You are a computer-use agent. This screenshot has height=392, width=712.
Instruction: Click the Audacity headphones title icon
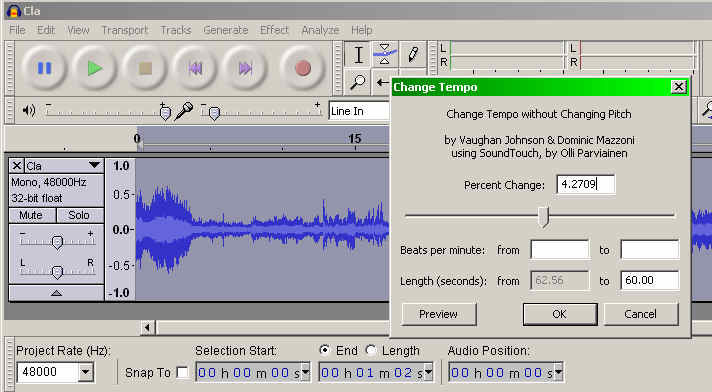(14, 10)
